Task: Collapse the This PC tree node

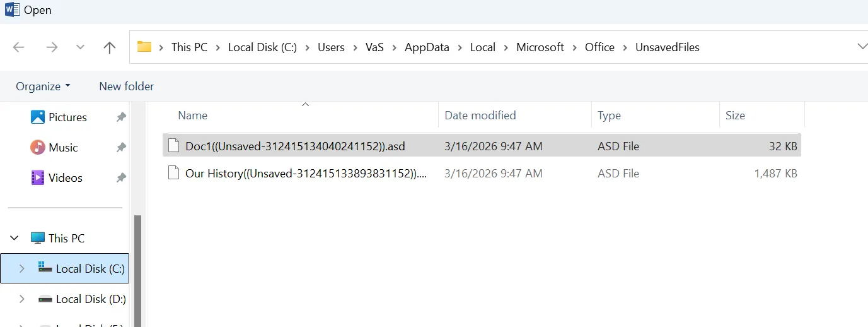Action: (15, 239)
